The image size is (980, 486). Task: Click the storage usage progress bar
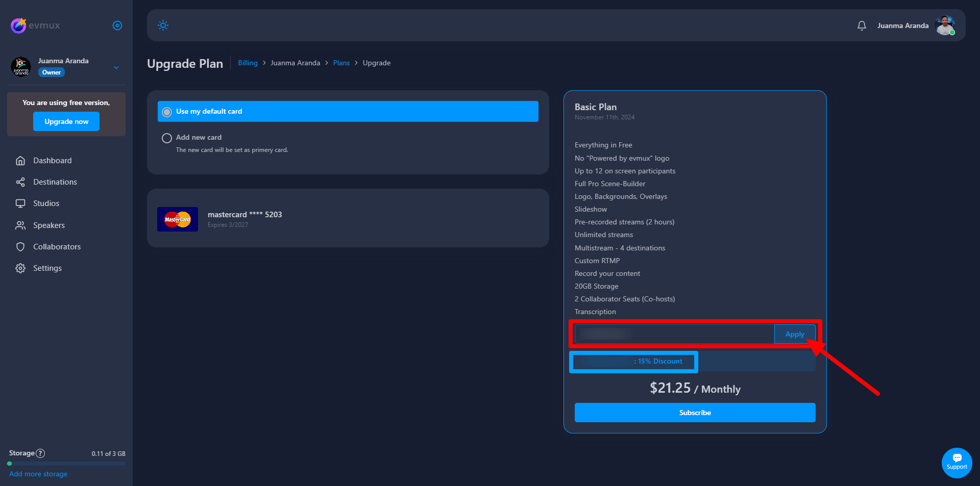[66, 464]
